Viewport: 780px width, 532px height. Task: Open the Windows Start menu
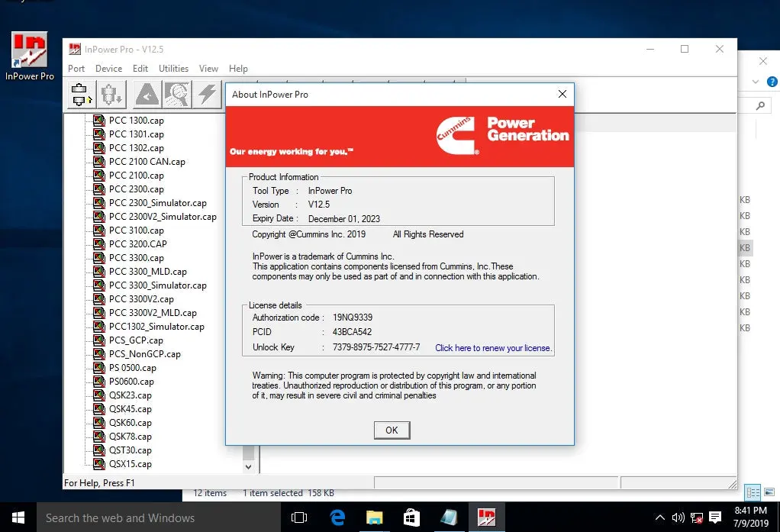18,517
